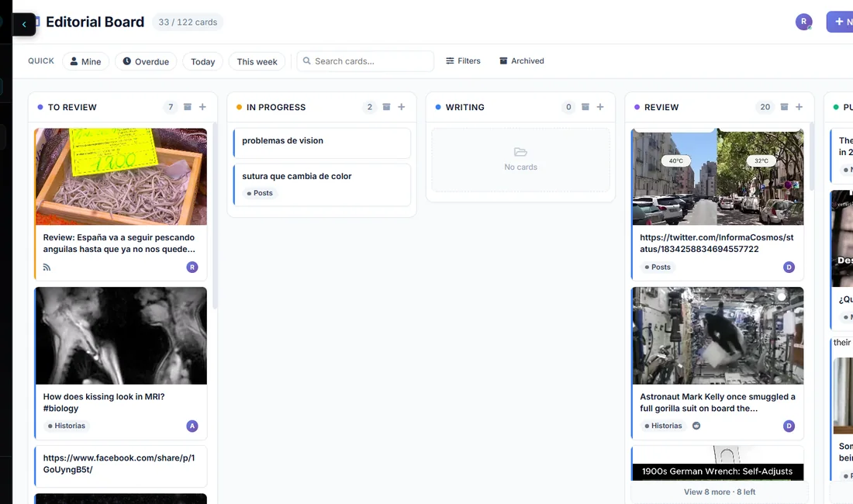
Task: Open the user avatar R in header
Action: pyautogui.click(x=803, y=22)
